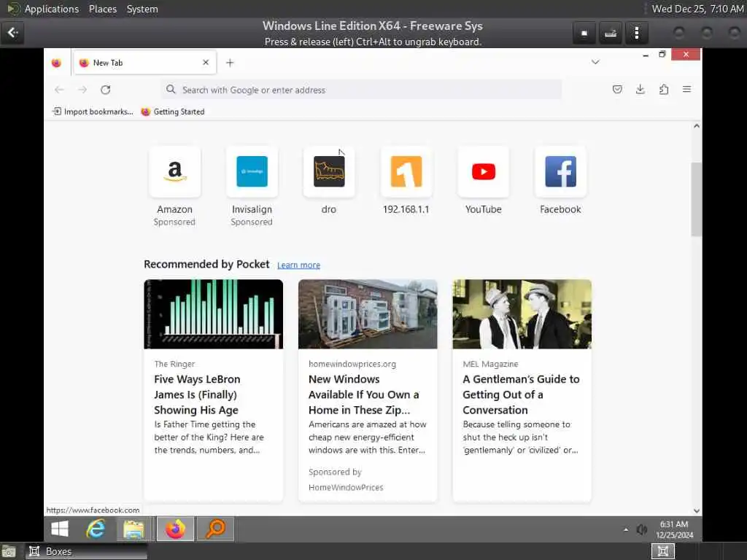Focus the Search with Google address bar

click(362, 90)
